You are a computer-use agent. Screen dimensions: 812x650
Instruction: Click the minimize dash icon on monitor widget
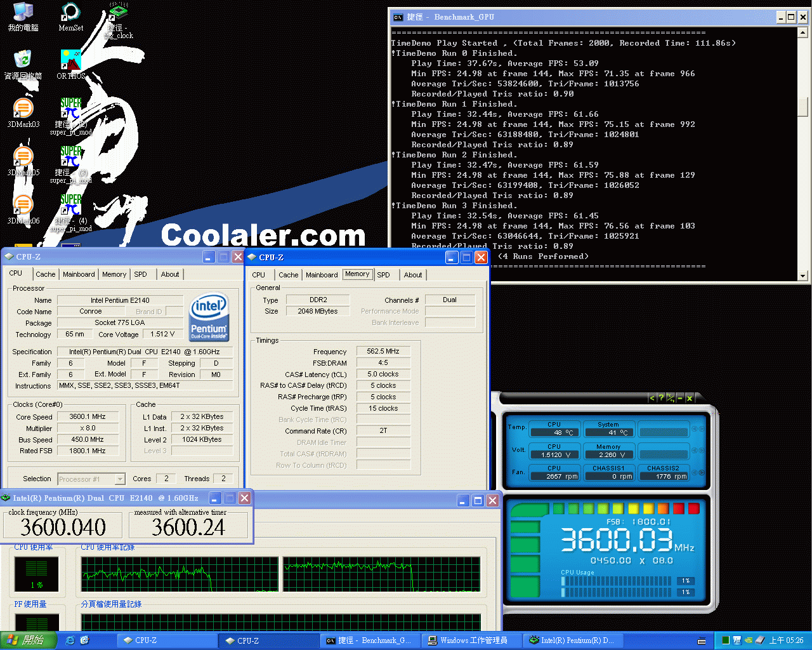pyautogui.click(x=679, y=398)
